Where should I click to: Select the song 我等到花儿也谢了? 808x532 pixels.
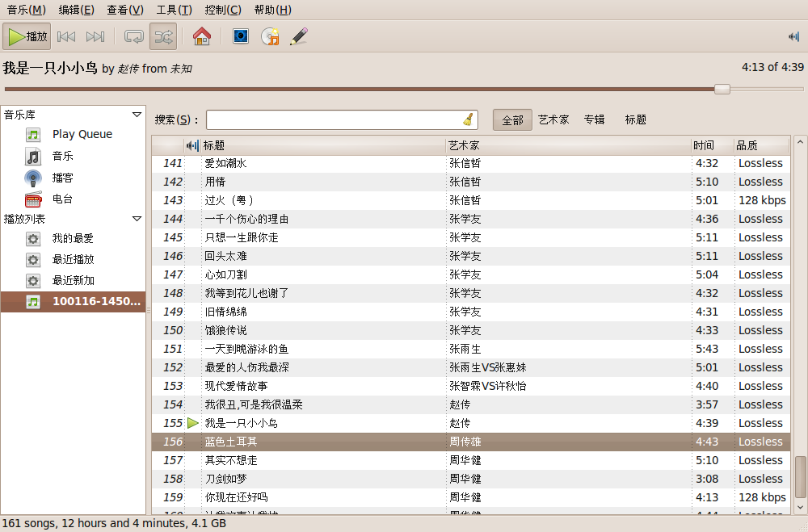click(x=471, y=293)
